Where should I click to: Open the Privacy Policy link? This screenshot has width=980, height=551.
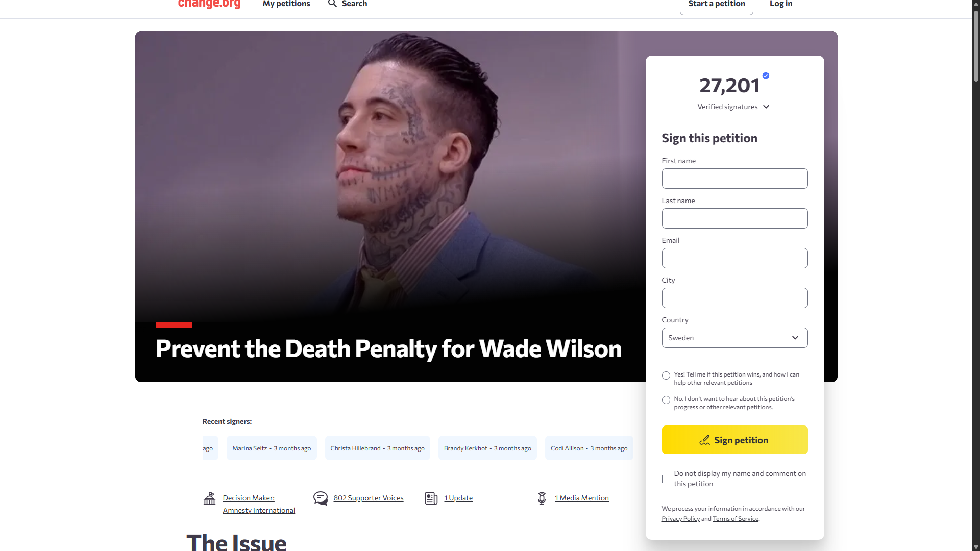(x=680, y=519)
